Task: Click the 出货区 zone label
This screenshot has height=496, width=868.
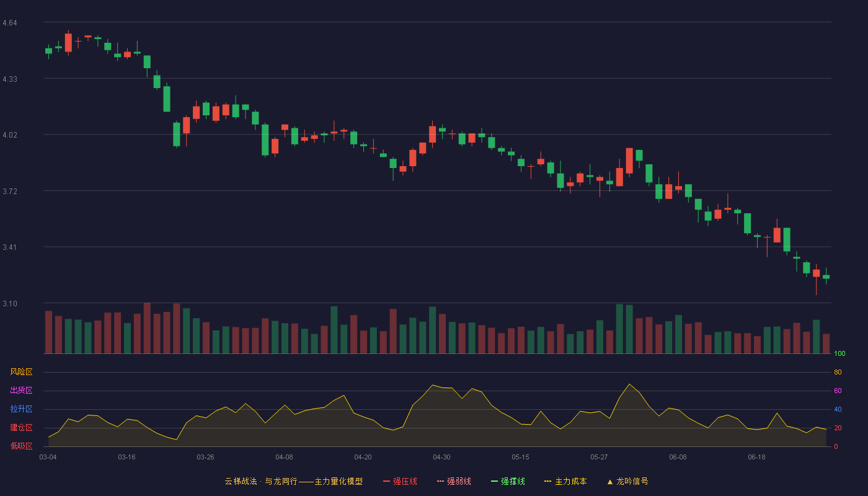Action: 21,391
